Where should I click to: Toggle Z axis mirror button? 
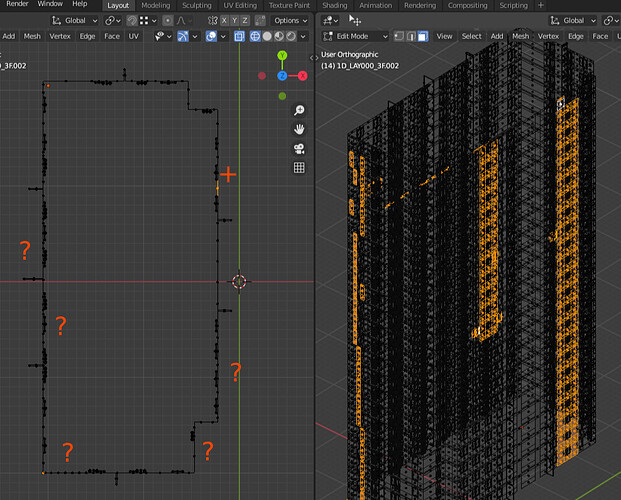pos(245,21)
